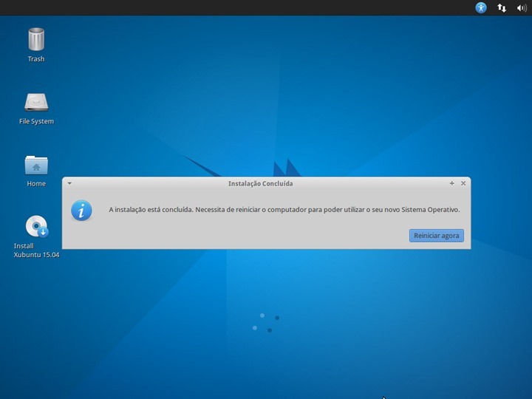Open the volume indicator in panel
Viewport: 532px width, 399px height.
click(522, 8)
